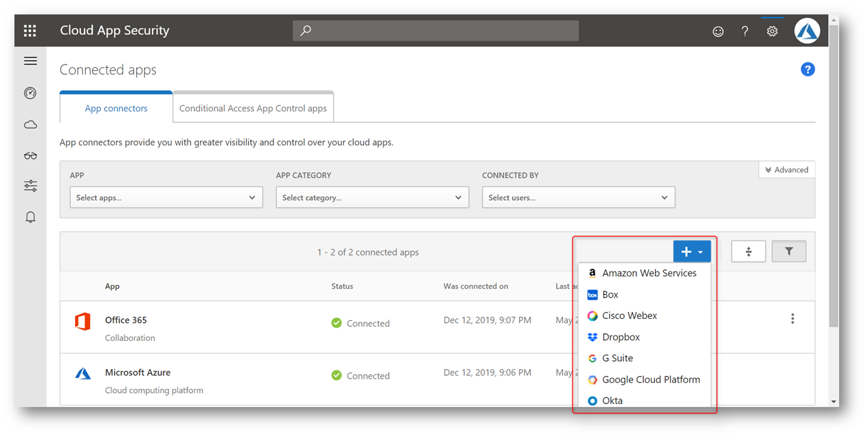Viewport: 868px width, 444px height.
Task: Toggle the filter funnel button
Action: point(789,252)
